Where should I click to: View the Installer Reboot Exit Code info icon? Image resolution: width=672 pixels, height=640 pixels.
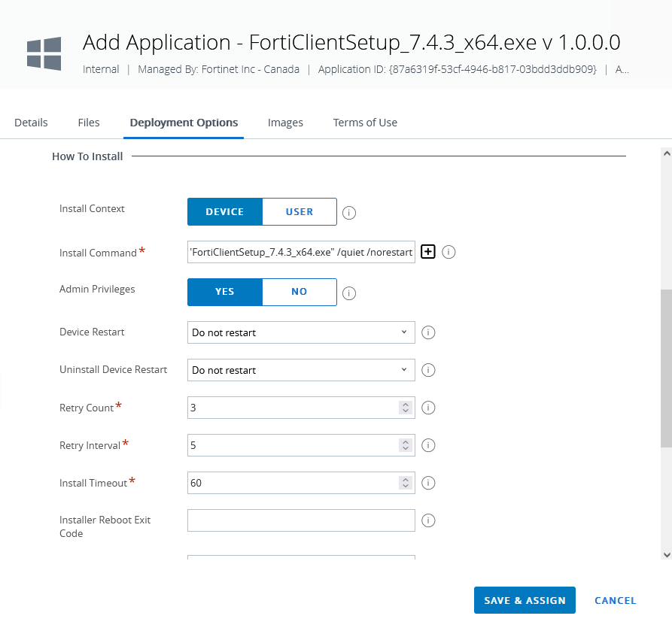tap(428, 520)
